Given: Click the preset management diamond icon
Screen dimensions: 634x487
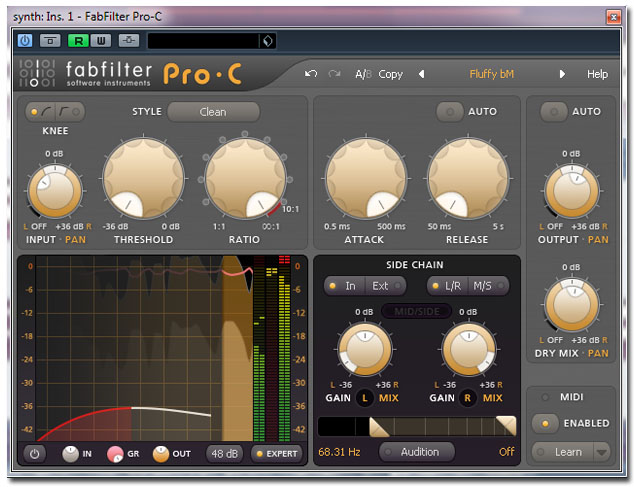Looking at the screenshot, I should click(268, 41).
